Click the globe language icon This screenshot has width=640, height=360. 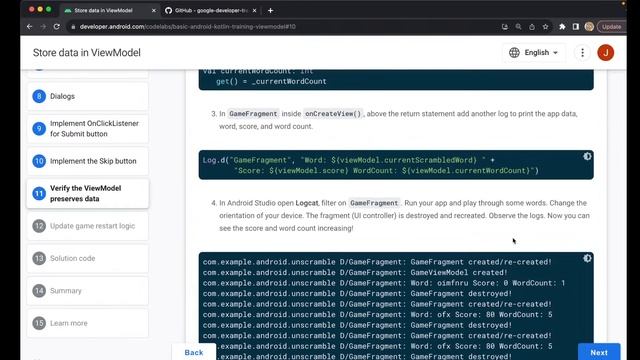tap(514, 53)
